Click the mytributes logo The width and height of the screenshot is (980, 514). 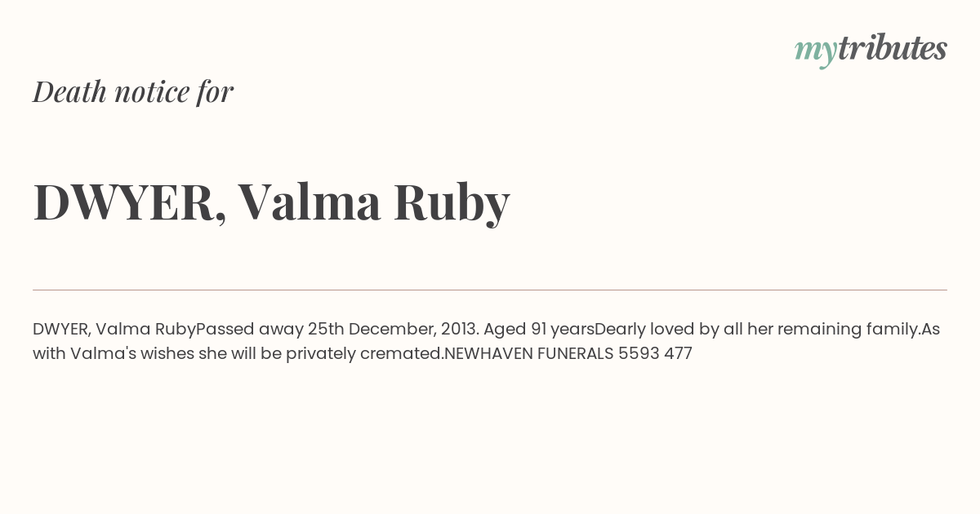coord(871,51)
